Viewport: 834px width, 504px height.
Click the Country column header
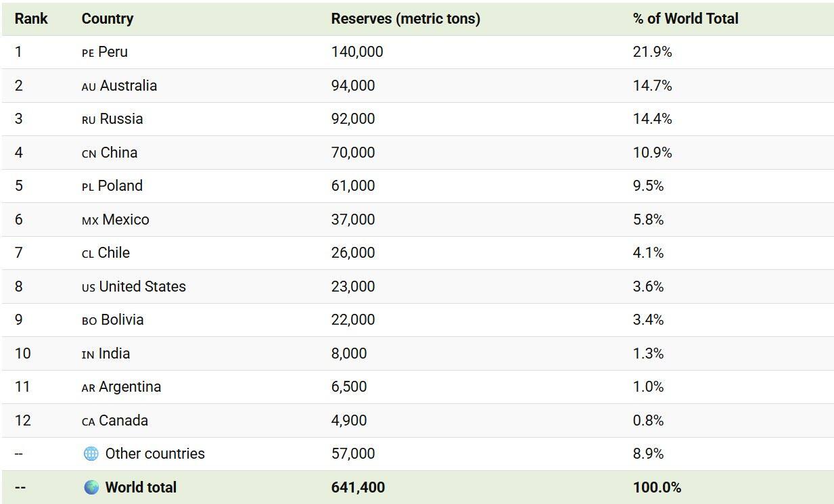(x=107, y=19)
